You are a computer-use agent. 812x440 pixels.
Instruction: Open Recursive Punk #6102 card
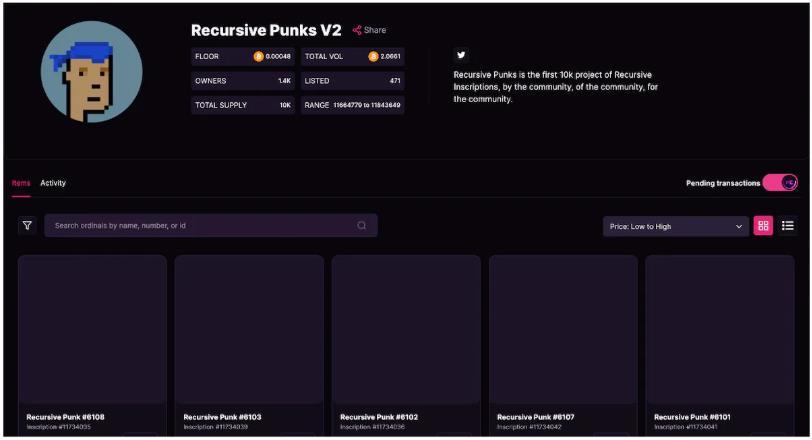click(406, 330)
